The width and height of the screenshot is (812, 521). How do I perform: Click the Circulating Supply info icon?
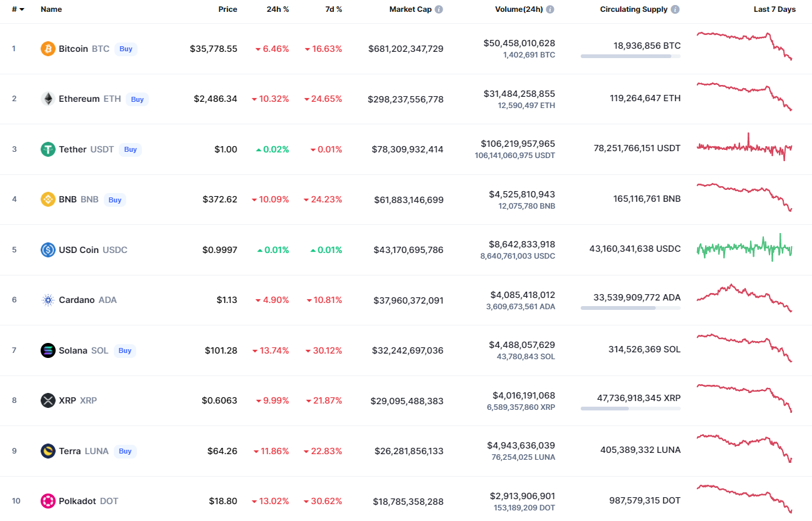point(676,9)
